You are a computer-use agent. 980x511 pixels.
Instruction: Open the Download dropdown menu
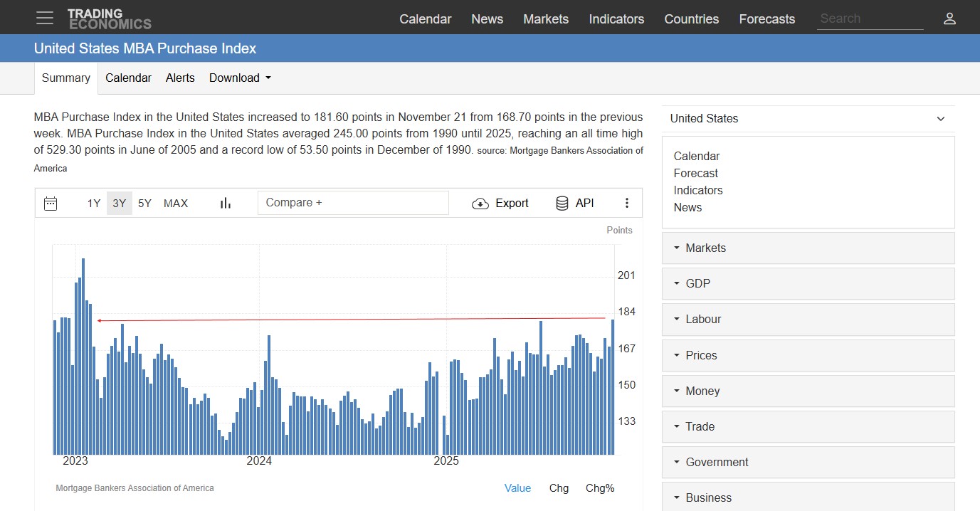[240, 78]
